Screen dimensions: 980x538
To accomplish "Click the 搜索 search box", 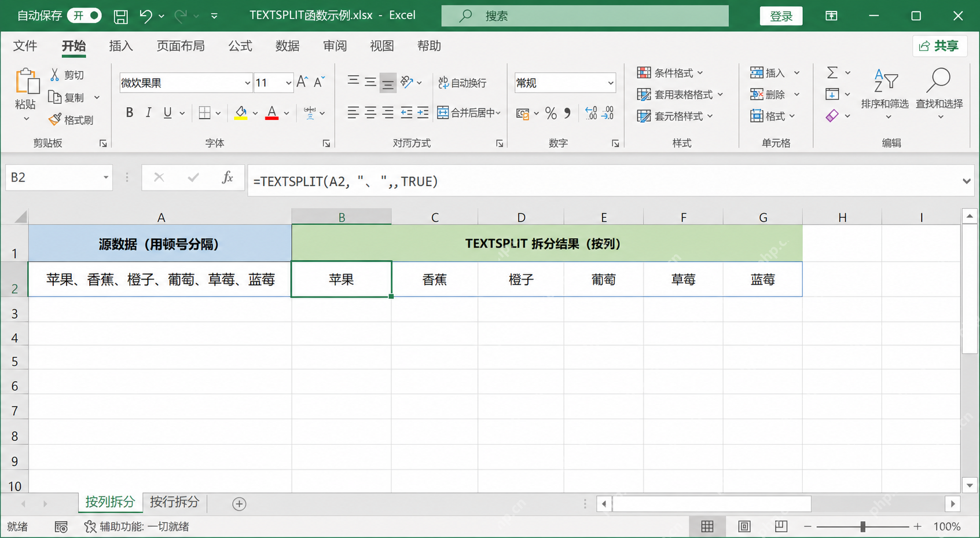I will click(585, 16).
